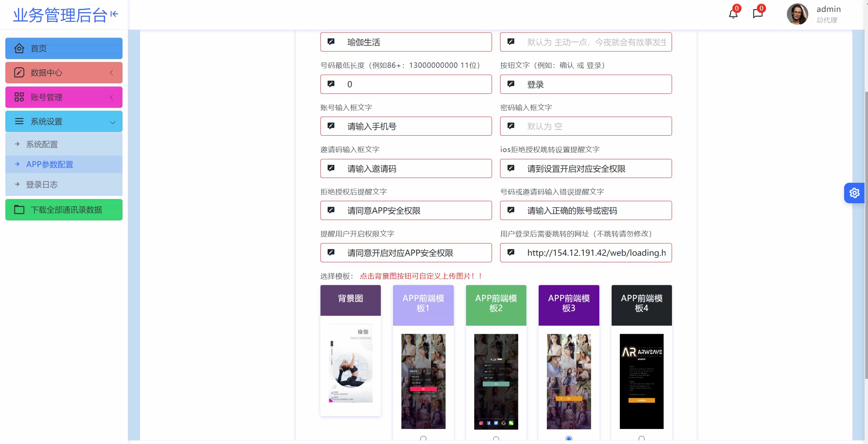Select the APP前端模板4 radio button
This screenshot has width=868, height=444.
(642, 439)
